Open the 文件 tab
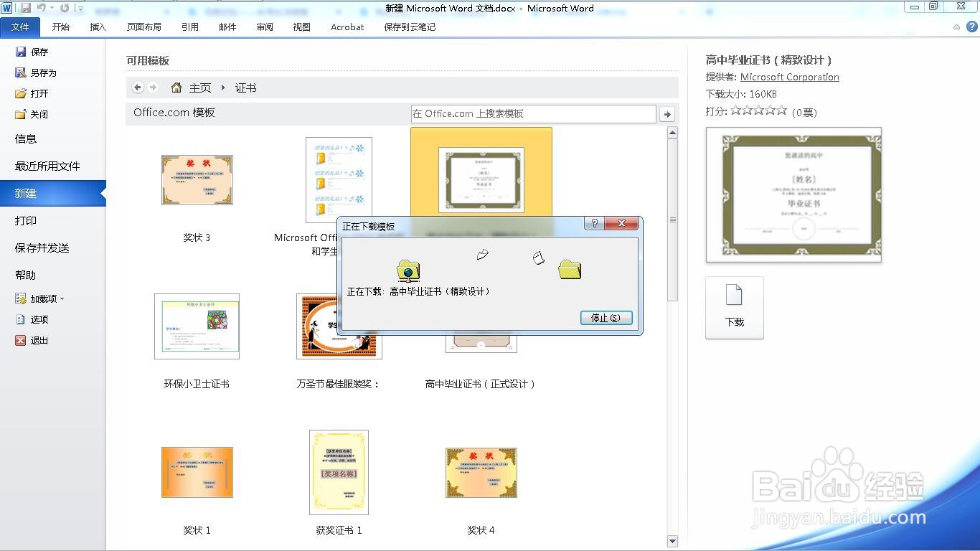This screenshot has height=551, width=980. (21, 27)
